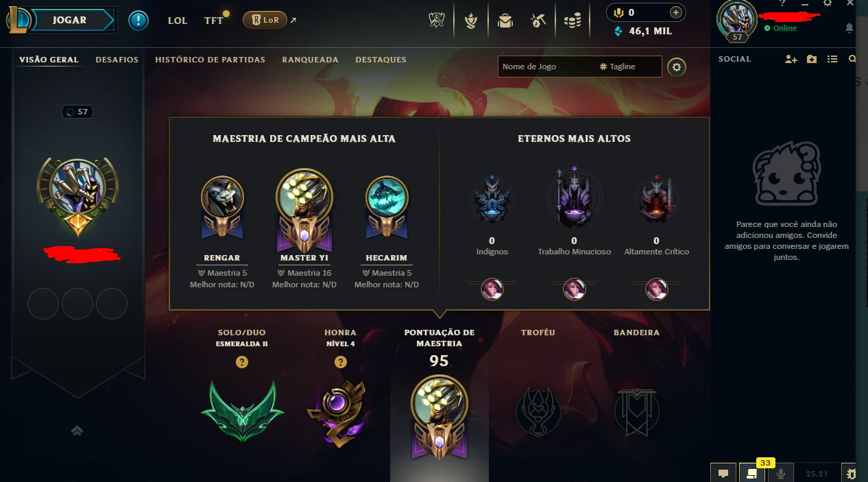Click the add friend icon in Social
Viewport: 868px width, 482px height.
[x=791, y=60]
